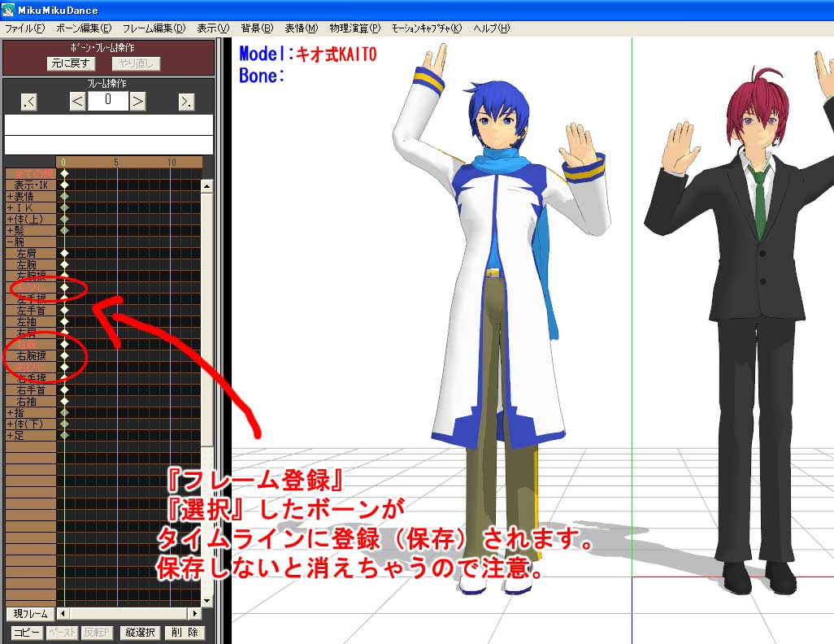This screenshot has width=834, height=644.
Task: Open the ヘルプ(H) menu
Action: (x=491, y=28)
